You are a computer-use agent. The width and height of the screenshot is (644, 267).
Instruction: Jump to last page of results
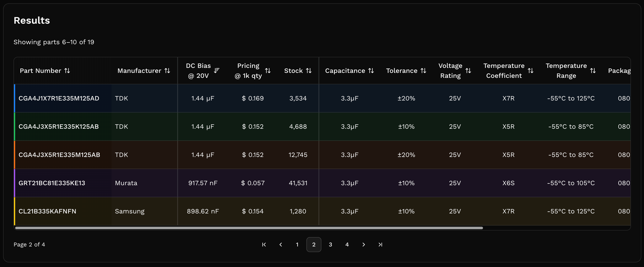click(380, 245)
